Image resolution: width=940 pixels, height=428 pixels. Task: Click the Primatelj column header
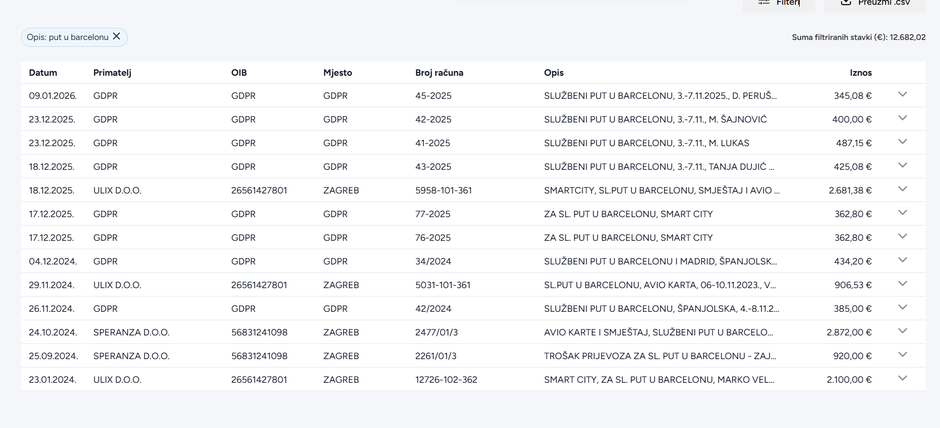click(112, 73)
